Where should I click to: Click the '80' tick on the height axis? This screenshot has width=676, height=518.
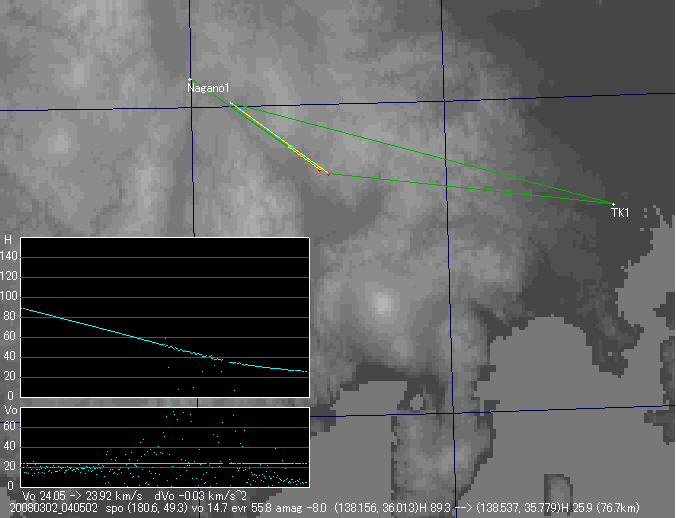[x=10, y=316]
